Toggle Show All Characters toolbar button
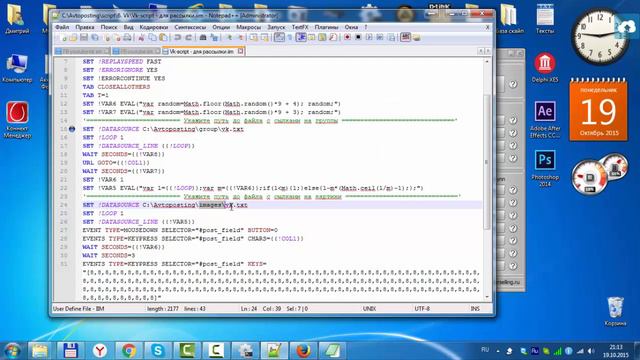 click(x=290, y=38)
